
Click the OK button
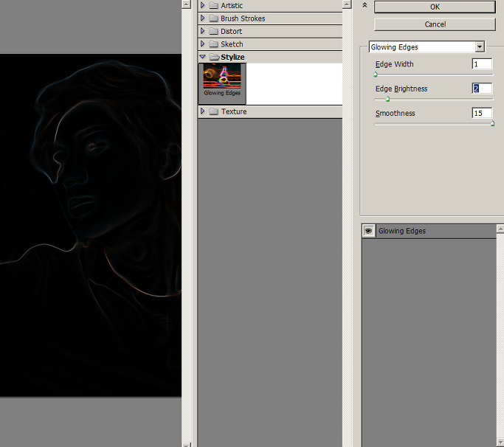click(x=435, y=7)
